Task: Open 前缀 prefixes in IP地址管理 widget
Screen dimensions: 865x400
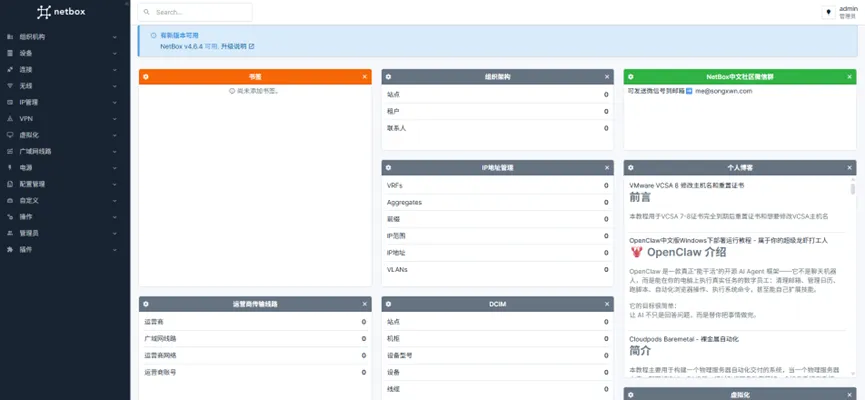Action: click(498, 219)
